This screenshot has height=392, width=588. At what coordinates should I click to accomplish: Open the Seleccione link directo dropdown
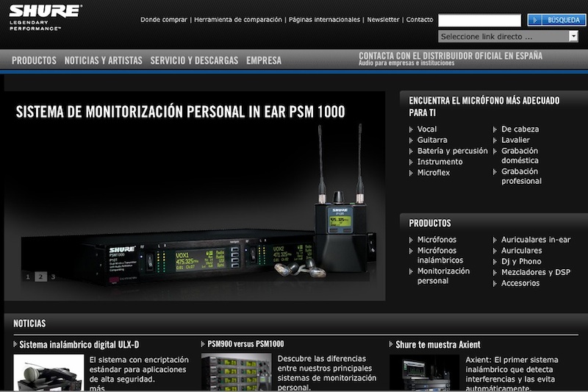tap(508, 36)
